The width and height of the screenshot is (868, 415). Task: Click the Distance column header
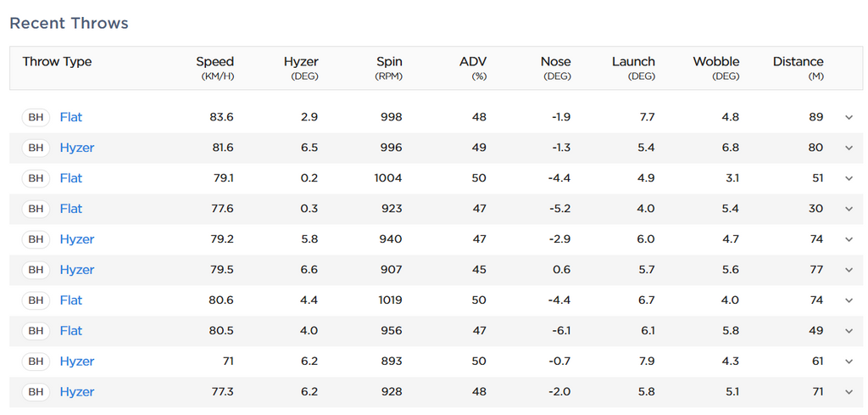pos(798,62)
